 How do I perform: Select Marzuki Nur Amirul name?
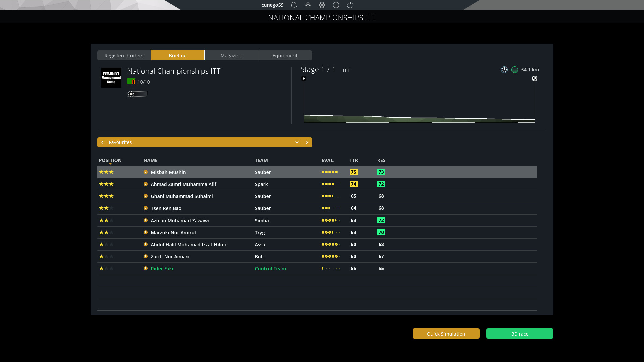(173, 232)
